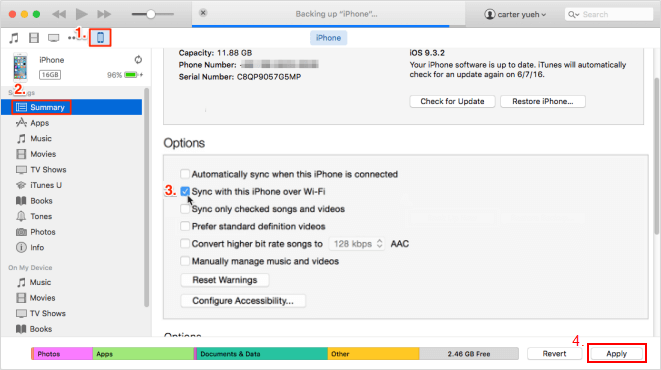Click the main content vertical scrollbar
Image resolution: width=661 pixels, height=370 pixels.
click(x=657, y=156)
